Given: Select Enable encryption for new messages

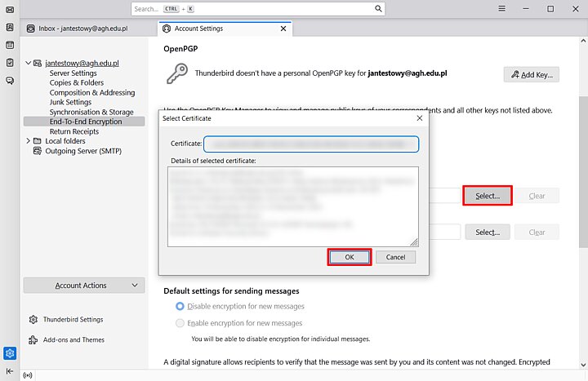Looking at the screenshot, I should click(180, 323).
